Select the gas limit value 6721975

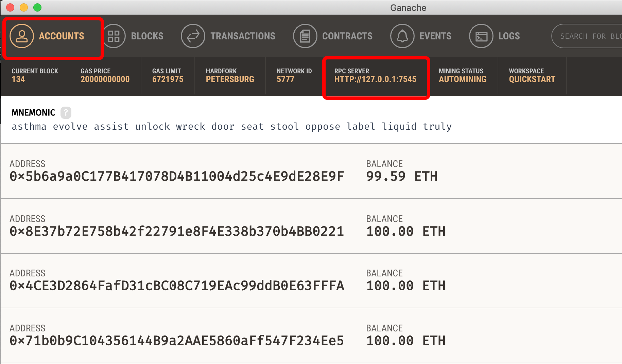[x=168, y=79]
